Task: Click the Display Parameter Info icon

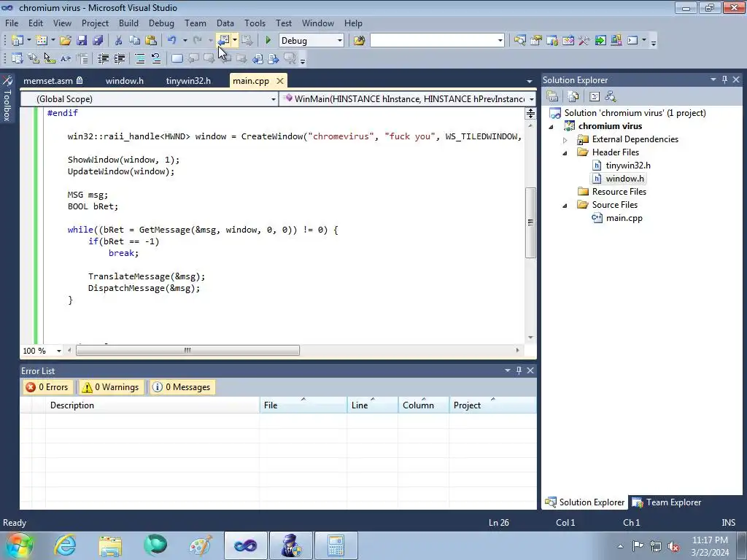Action: 33,58
